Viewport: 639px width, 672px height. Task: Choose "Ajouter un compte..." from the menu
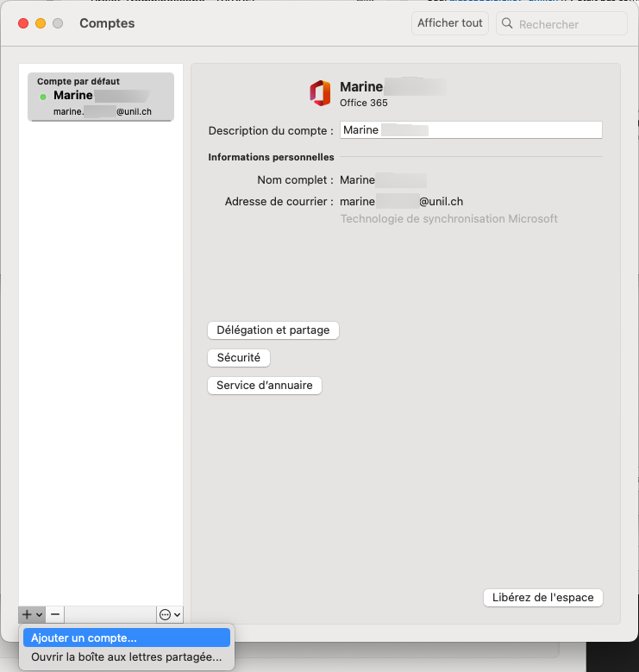[127, 638]
